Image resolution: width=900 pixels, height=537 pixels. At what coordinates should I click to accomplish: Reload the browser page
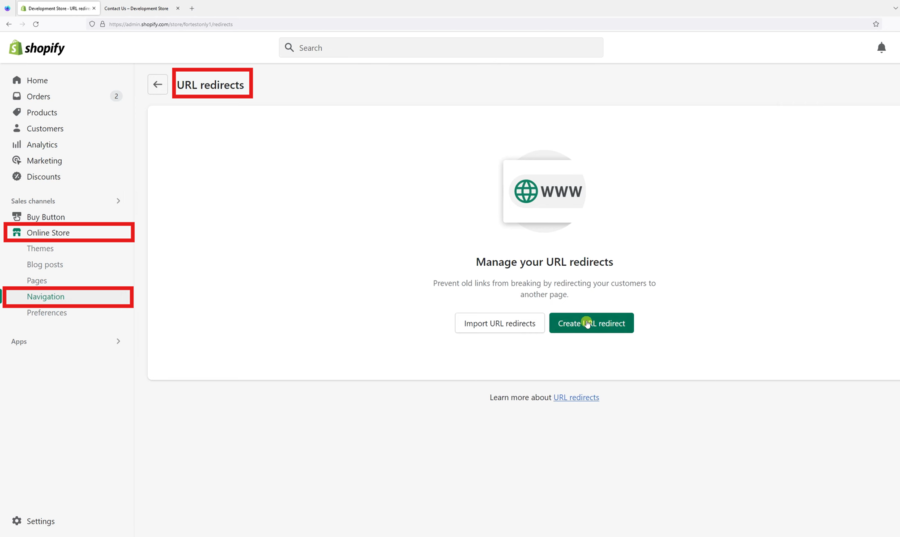tap(36, 24)
